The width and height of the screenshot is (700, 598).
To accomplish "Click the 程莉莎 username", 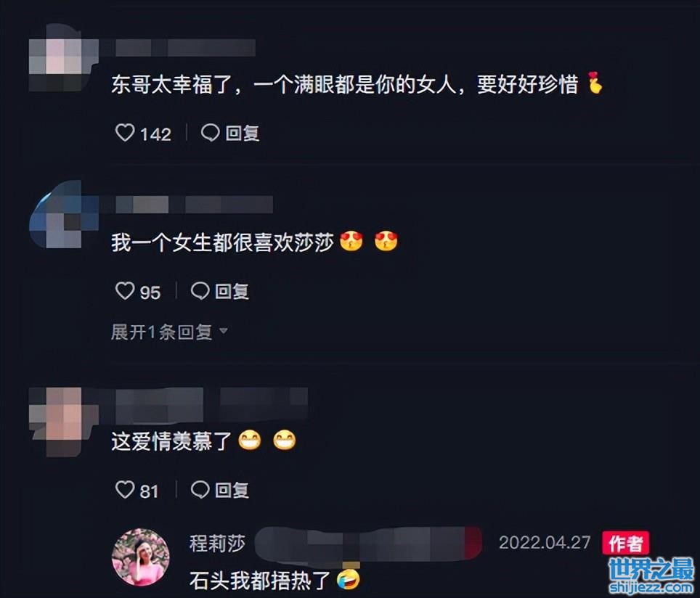I will pos(217,543).
